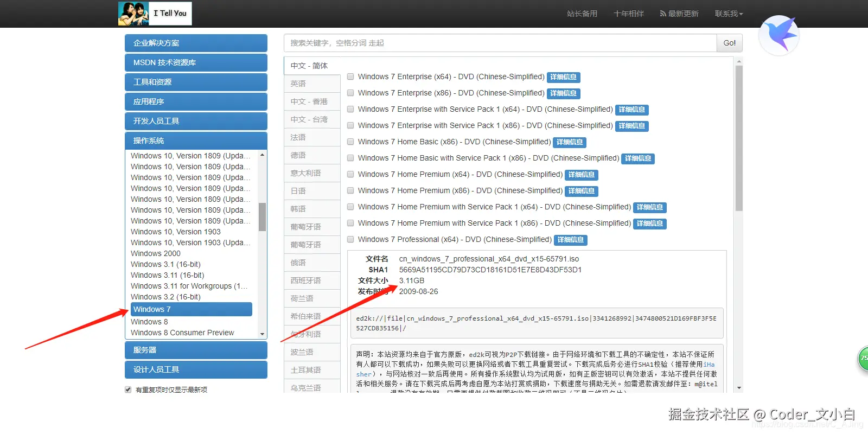Select Windows 7 in the OS list

(x=191, y=309)
